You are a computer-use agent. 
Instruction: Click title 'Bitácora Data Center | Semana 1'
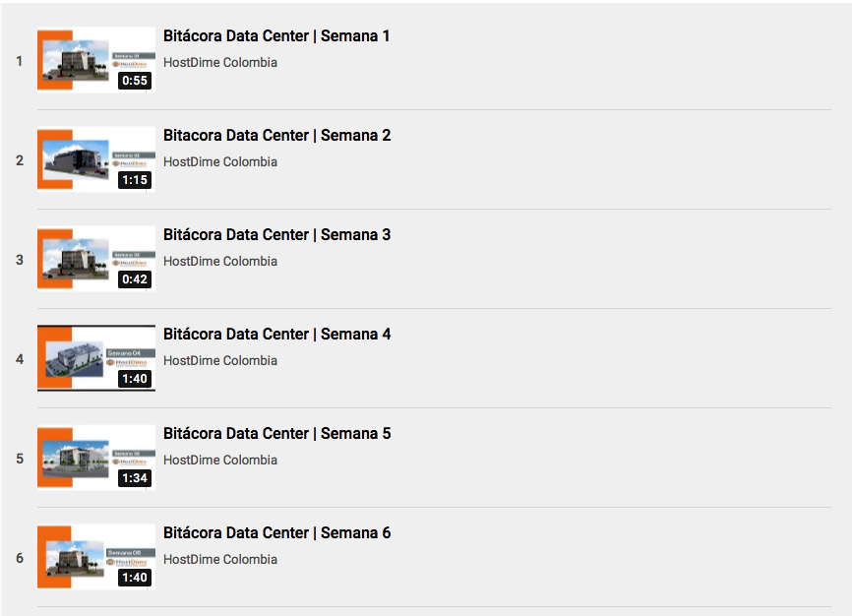click(276, 35)
